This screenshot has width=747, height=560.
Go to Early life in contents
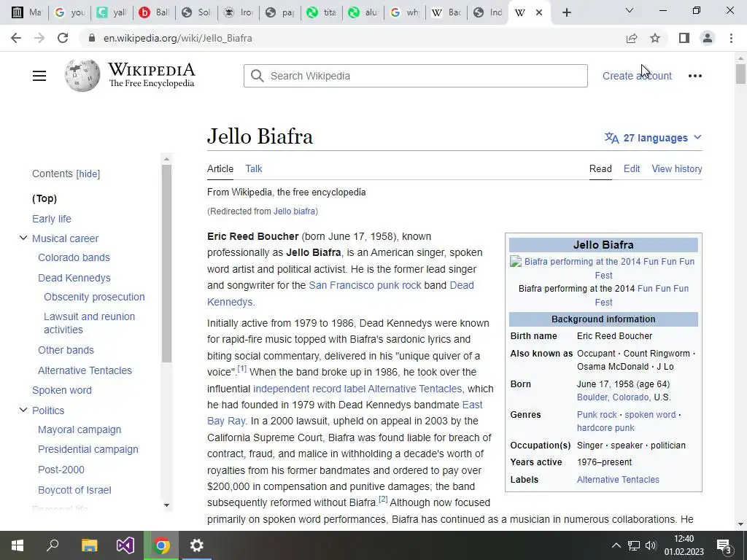(x=52, y=219)
